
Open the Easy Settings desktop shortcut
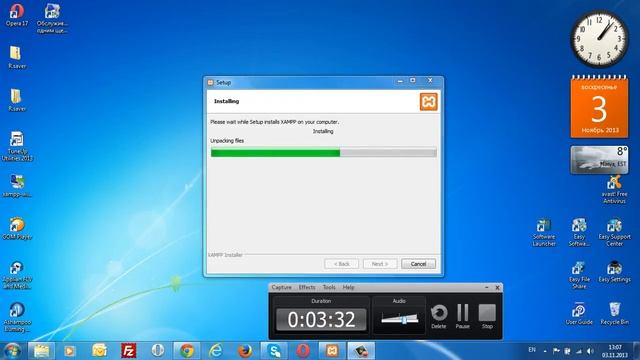pyautogui.click(x=614, y=272)
